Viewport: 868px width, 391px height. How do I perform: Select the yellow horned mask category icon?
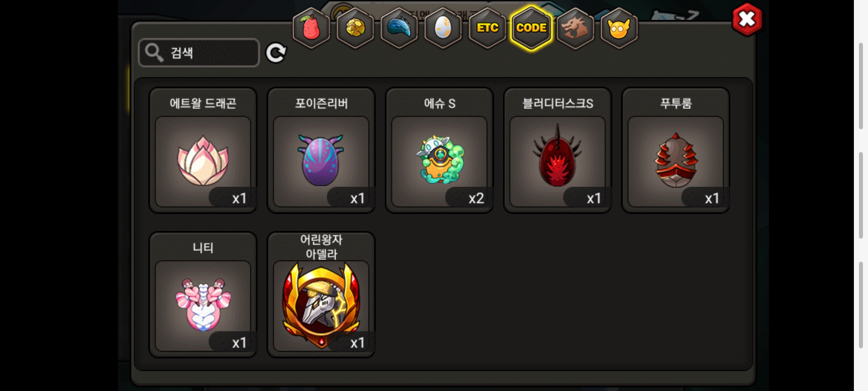[619, 28]
